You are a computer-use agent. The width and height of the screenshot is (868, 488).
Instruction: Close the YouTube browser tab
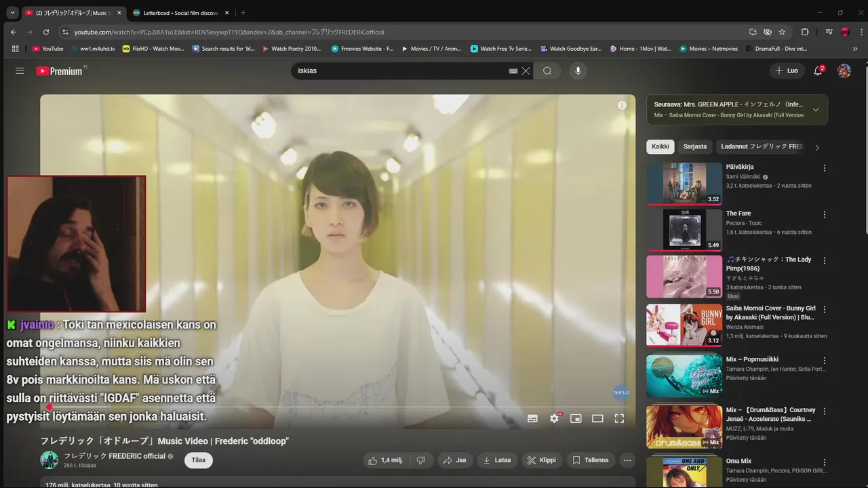coord(119,13)
